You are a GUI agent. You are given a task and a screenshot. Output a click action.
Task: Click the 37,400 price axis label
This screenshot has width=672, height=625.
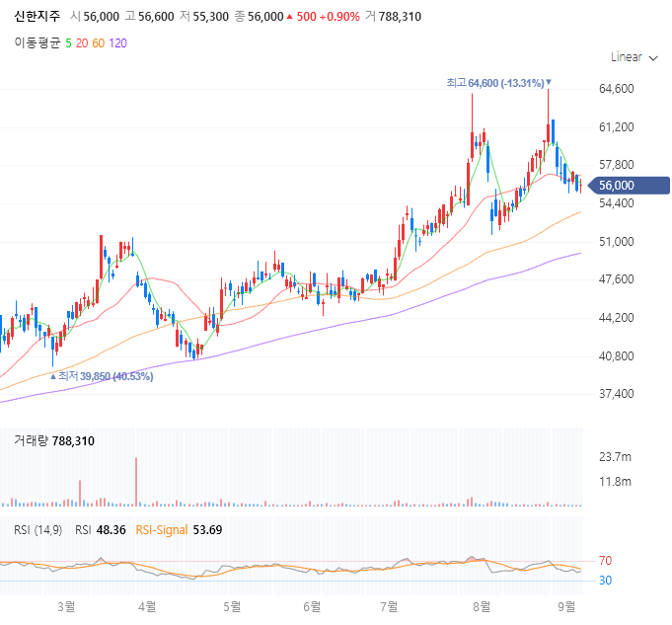[x=617, y=394]
